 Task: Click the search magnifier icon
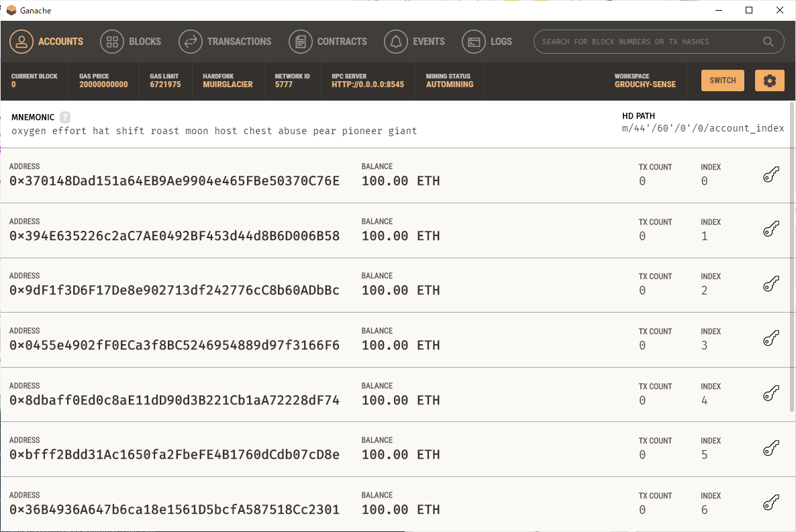(768, 42)
